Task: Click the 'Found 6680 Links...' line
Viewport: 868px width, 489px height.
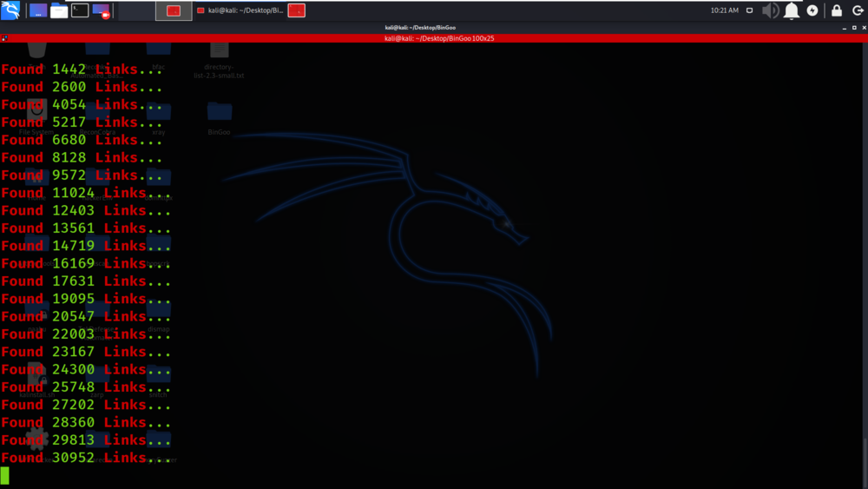Action: coord(82,140)
